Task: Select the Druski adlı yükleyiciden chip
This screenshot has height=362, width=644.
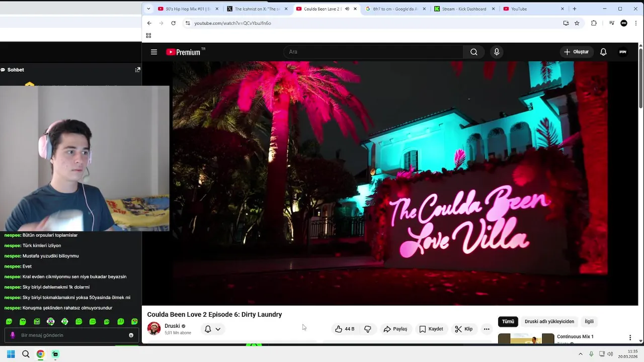Action: [549, 321]
